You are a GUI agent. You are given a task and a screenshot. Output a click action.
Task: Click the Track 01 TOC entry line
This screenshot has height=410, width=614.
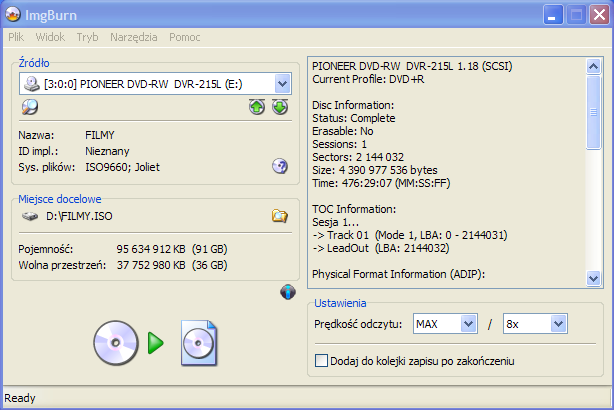point(410,235)
